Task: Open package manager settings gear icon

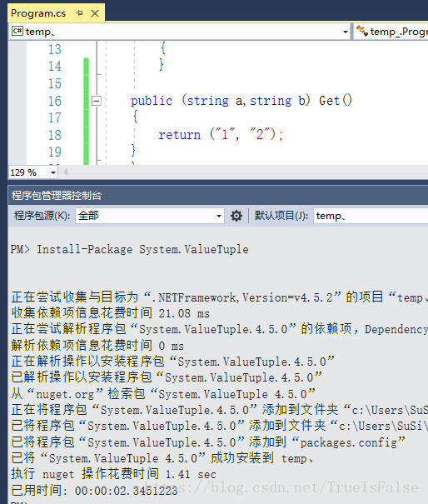Action: [236, 216]
